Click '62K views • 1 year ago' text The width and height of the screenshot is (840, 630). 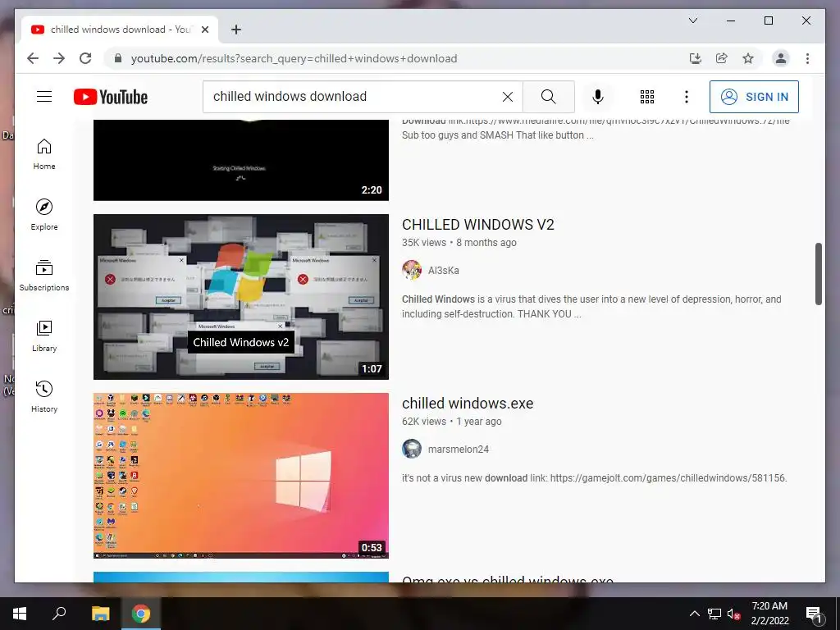point(452,422)
